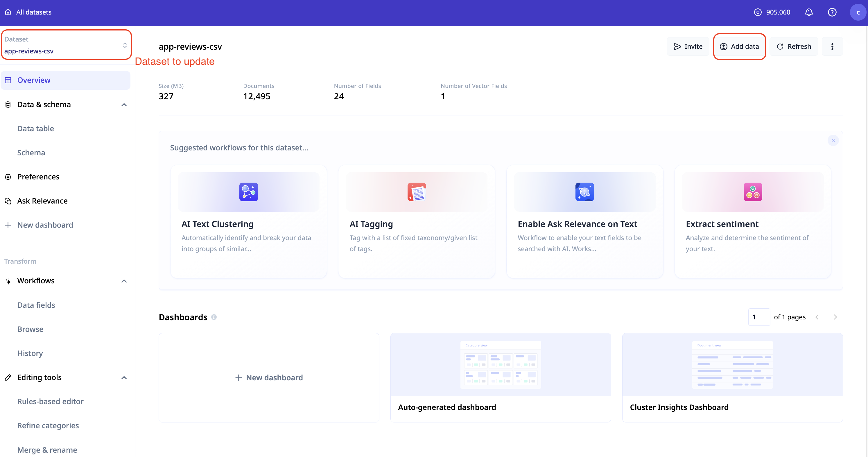868x457 pixels.
Task: Click the AI Tagging workflow icon
Action: [x=417, y=192]
